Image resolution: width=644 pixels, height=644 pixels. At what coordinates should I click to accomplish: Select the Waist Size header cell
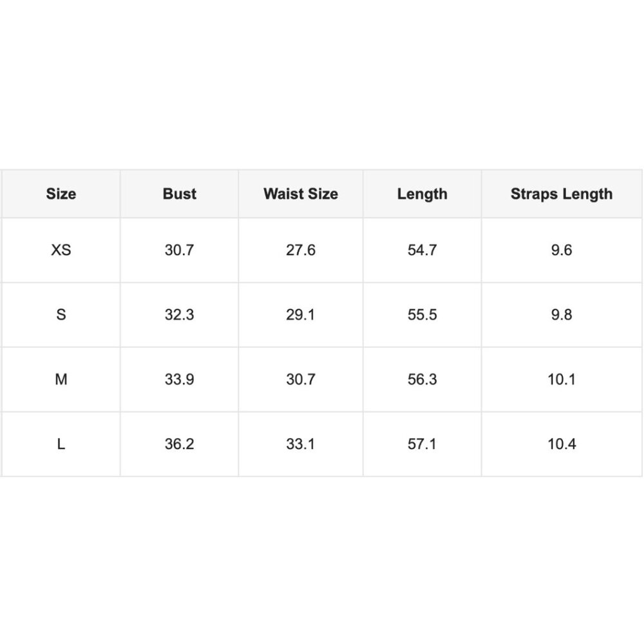coord(301,194)
